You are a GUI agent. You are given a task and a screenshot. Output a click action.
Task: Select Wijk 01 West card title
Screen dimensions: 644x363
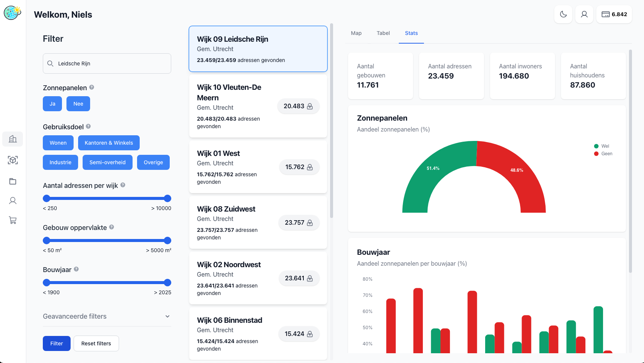[x=218, y=153]
